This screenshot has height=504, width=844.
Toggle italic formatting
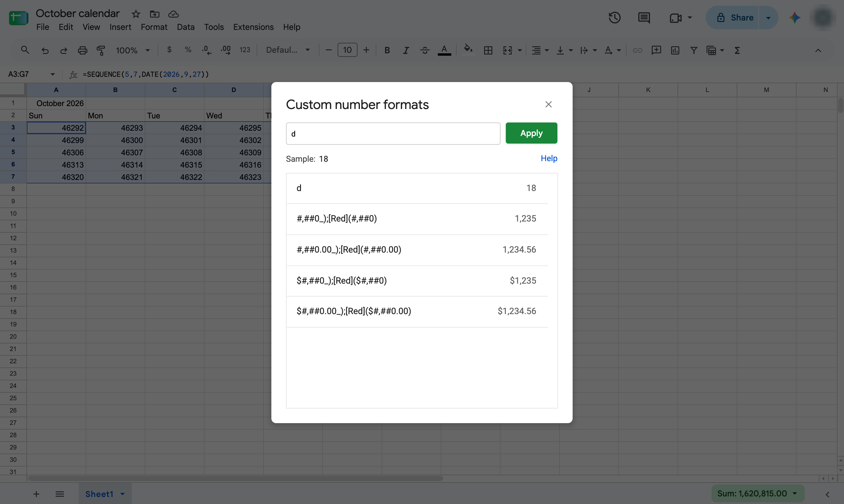406,50
